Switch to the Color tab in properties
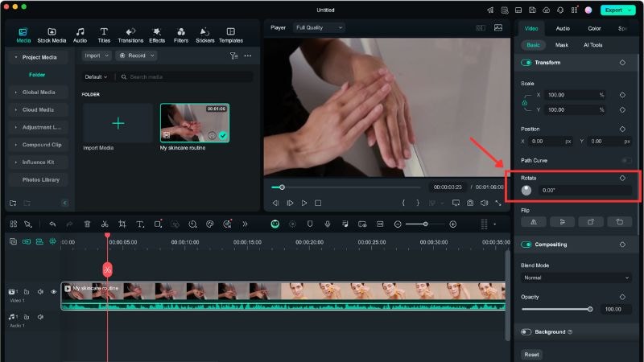Image resolution: width=644 pixels, height=362 pixels. (x=594, y=28)
